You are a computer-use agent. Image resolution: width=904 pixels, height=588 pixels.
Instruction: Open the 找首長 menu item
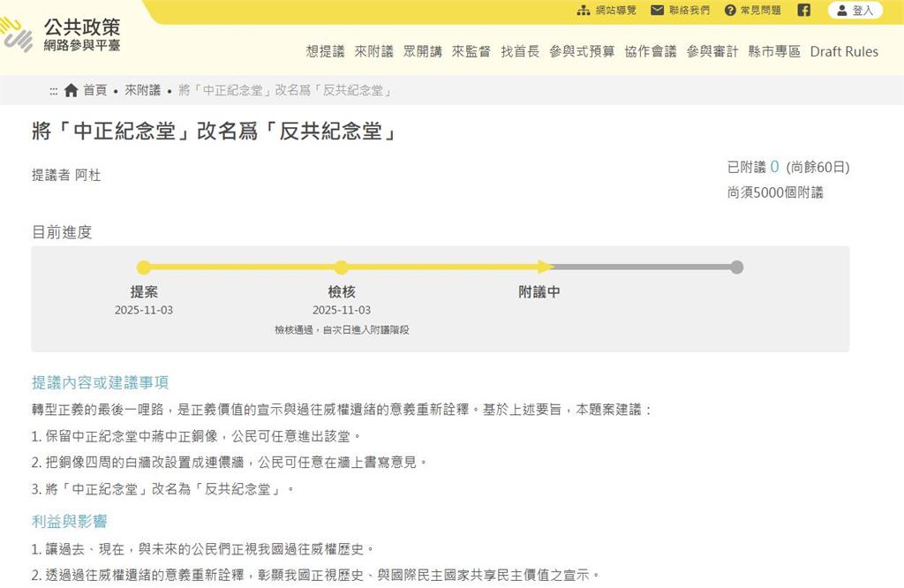coord(518,51)
